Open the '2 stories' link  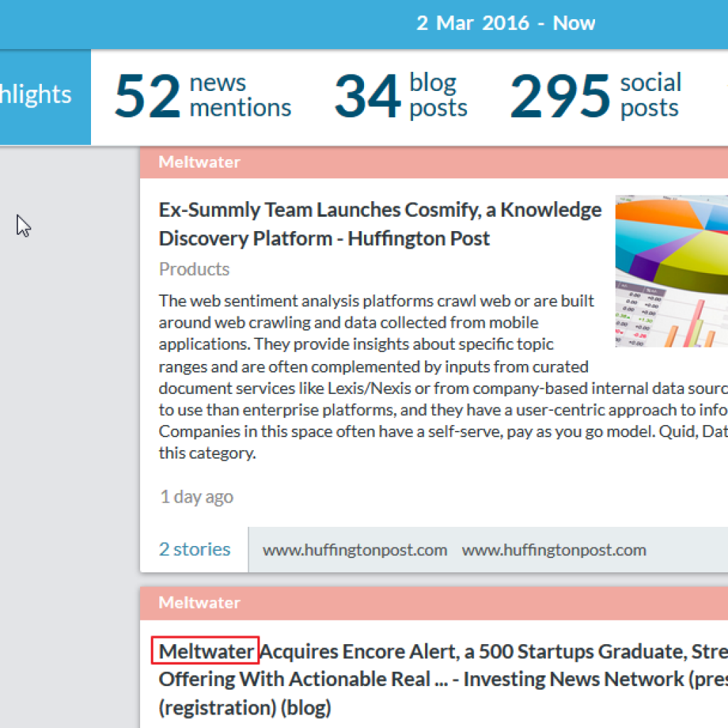click(x=195, y=550)
